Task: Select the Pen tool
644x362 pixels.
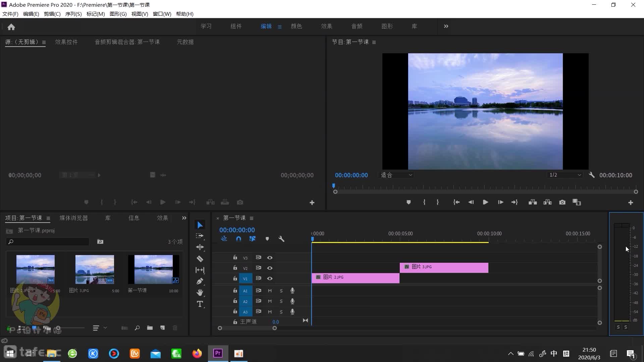Action: 200,281
